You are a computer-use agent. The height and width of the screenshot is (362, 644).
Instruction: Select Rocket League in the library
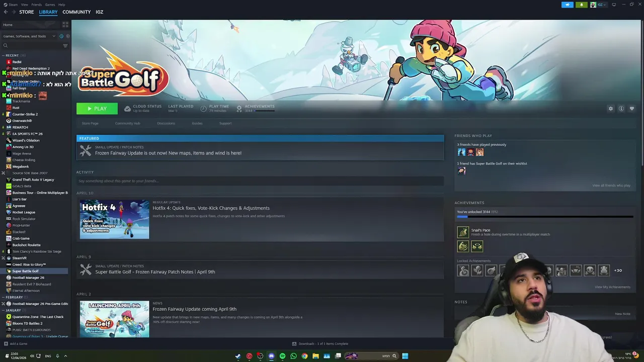(24, 212)
